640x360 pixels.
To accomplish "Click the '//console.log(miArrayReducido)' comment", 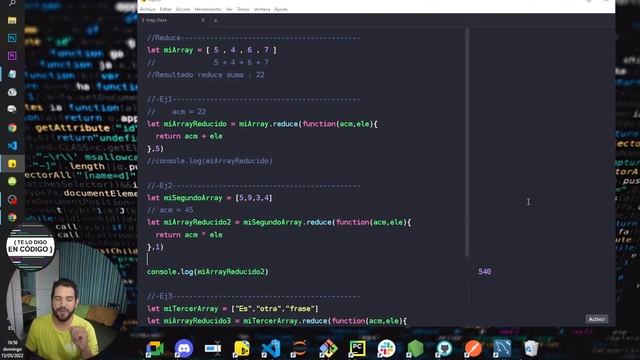I will pos(210,161).
